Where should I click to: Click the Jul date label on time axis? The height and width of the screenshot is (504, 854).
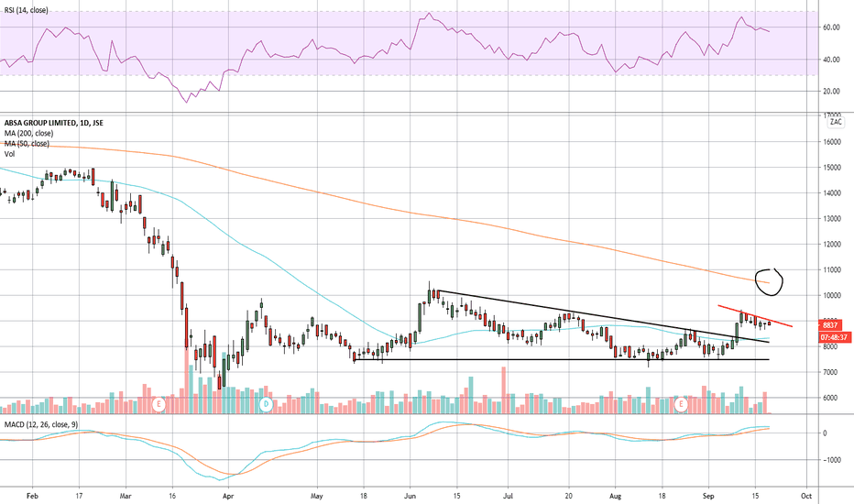tap(508, 496)
